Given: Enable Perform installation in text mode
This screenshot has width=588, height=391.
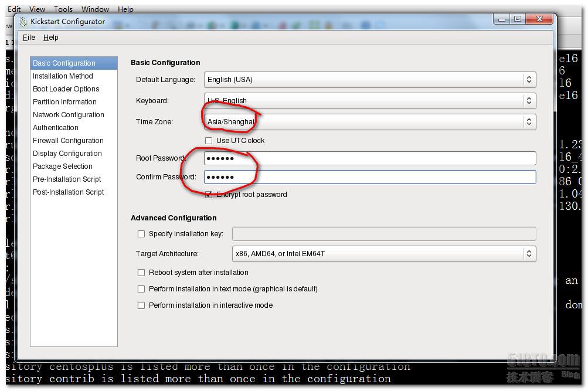Looking at the screenshot, I should point(141,289).
